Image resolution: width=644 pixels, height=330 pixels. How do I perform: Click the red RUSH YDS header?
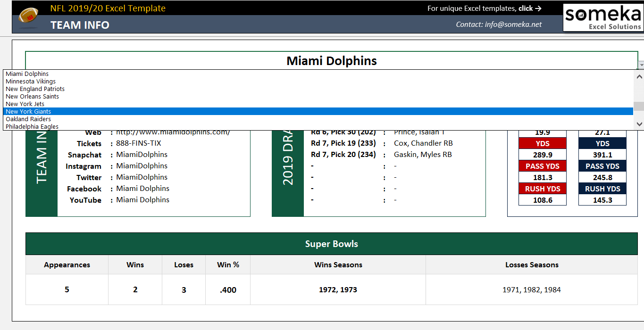coord(543,189)
